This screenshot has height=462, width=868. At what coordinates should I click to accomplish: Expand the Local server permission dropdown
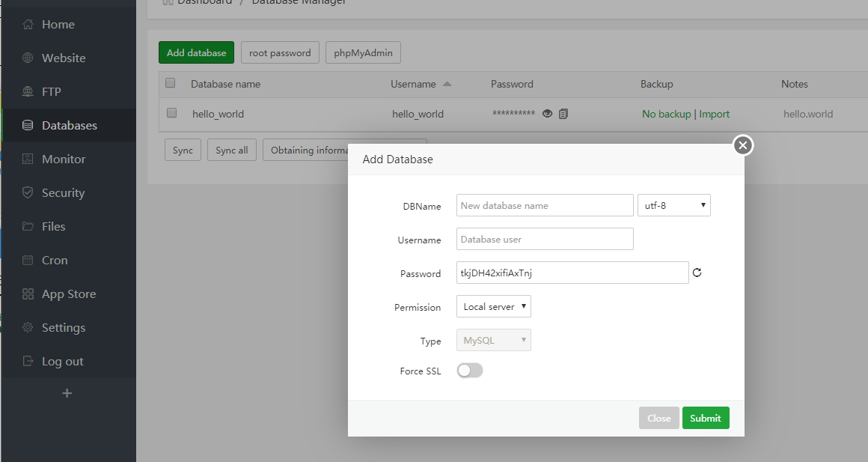[493, 307]
